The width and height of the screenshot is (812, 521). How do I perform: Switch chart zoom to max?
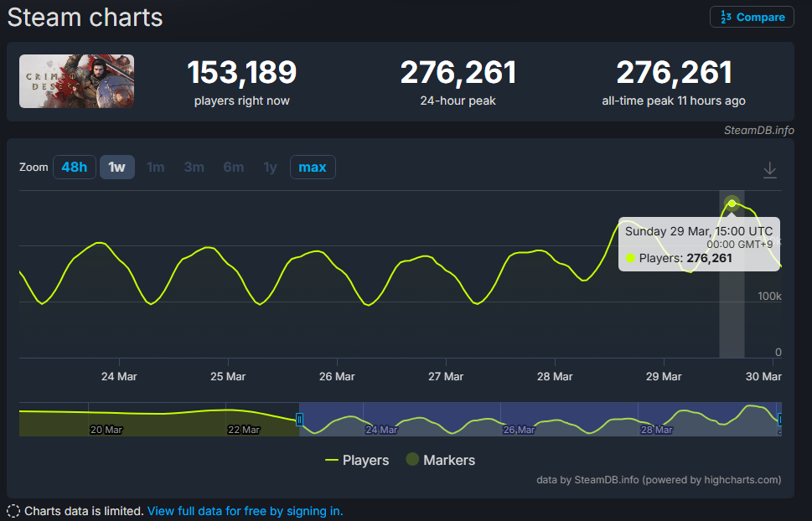(313, 168)
